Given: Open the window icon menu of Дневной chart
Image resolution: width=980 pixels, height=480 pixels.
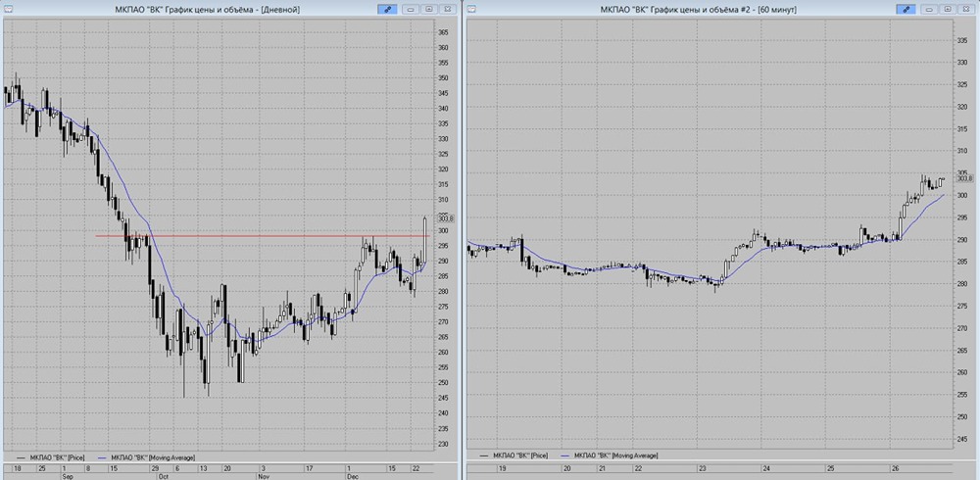Looking at the screenshot, I should (x=8, y=9).
